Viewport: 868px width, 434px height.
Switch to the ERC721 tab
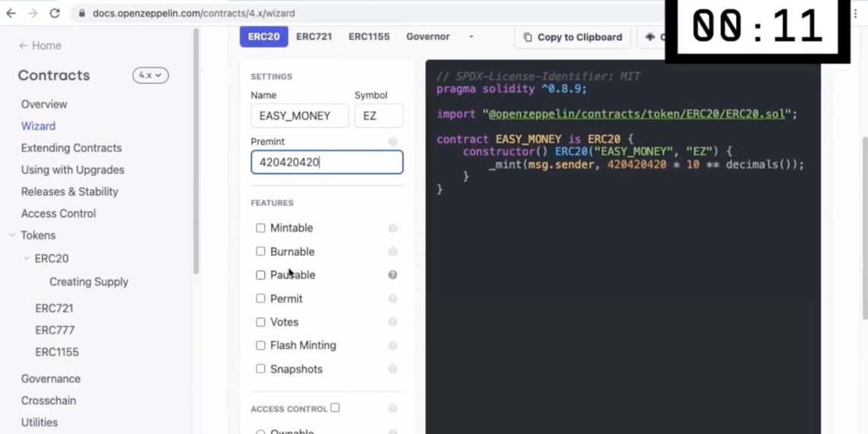coord(314,37)
